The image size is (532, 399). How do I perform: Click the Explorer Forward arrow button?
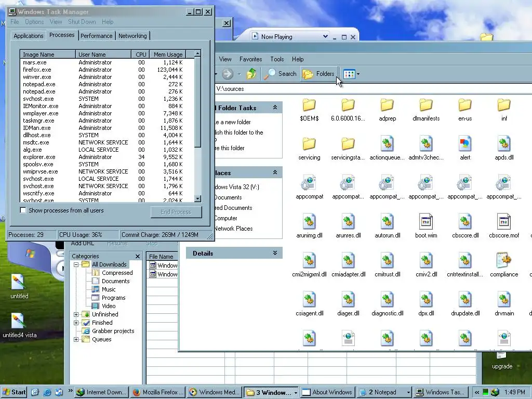click(x=228, y=74)
